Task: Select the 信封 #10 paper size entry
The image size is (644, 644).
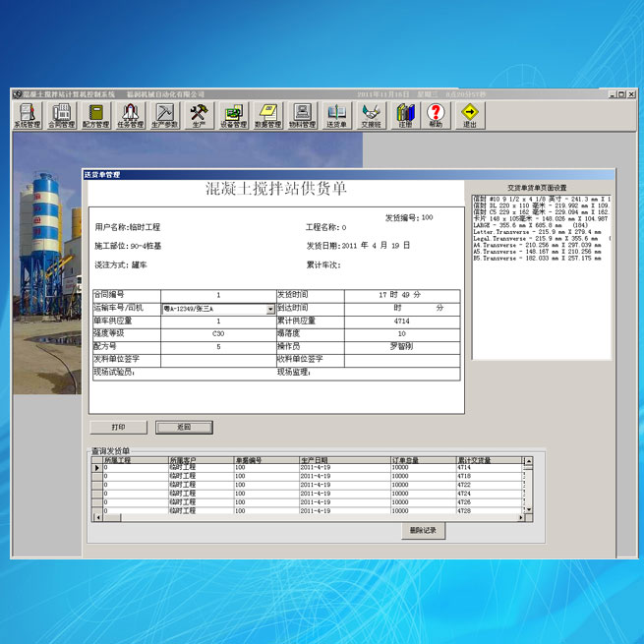Action: 542,200
